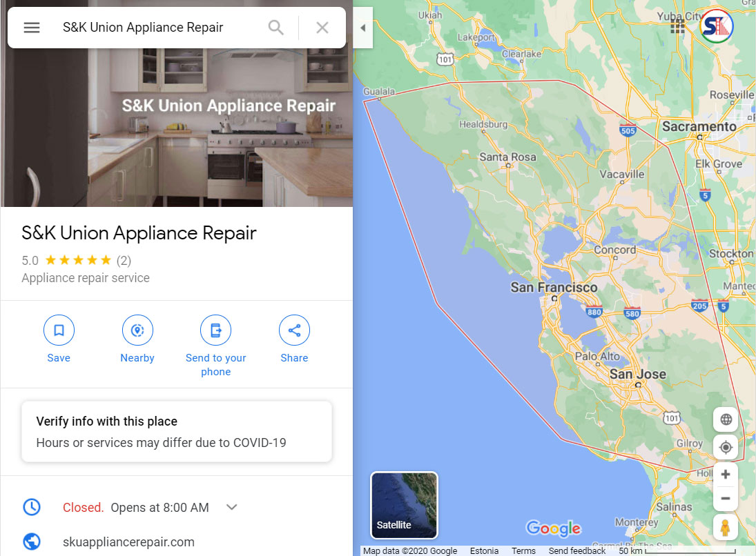Click Closed. Opens at 8:00 AM text
The height and width of the screenshot is (556, 756).
136,507
